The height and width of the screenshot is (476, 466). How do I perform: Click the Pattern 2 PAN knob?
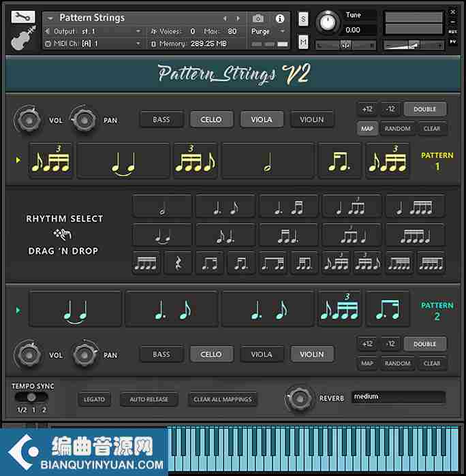pos(84,354)
